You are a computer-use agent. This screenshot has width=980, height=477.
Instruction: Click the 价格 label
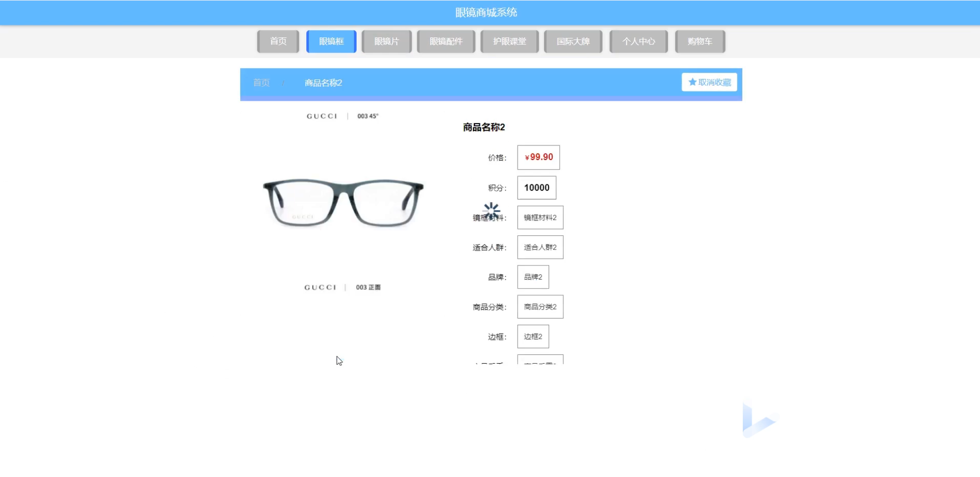[497, 158]
